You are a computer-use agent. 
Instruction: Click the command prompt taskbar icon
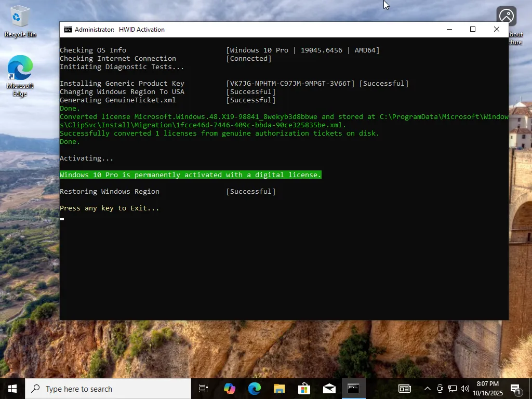[x=353, y=389]
